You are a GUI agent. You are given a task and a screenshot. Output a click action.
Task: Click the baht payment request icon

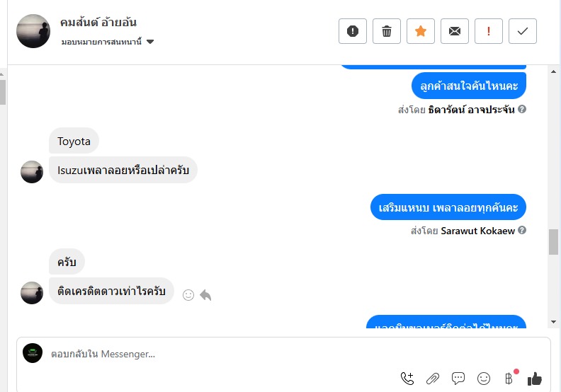click(x=509, y=379)
